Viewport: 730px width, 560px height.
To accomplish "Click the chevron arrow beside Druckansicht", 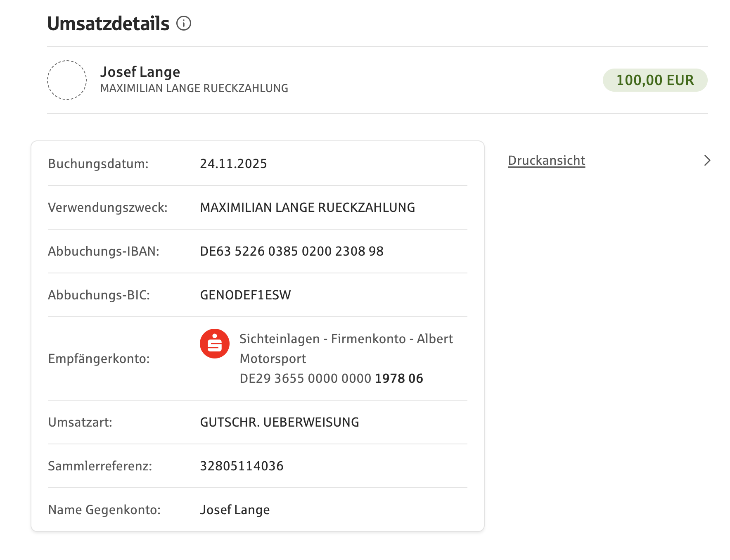I will (707, 160).
